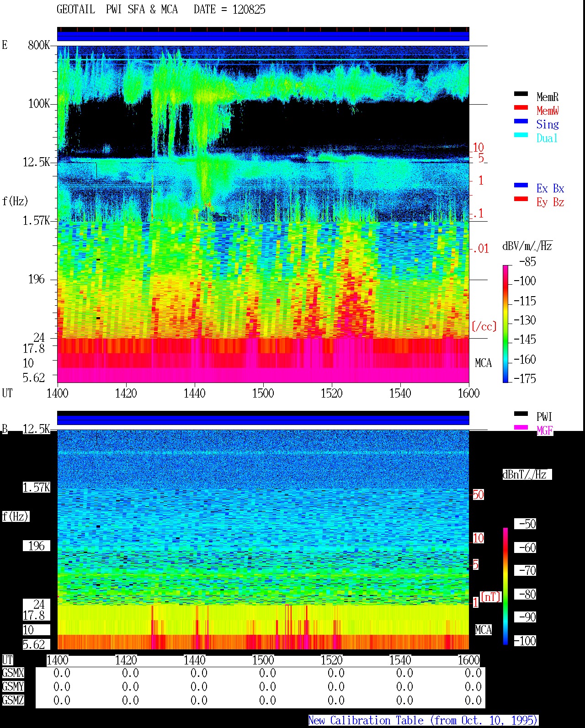Click the 1.57K frequency label on E panel
Screen dimensions: 585x728
(36, 221)
